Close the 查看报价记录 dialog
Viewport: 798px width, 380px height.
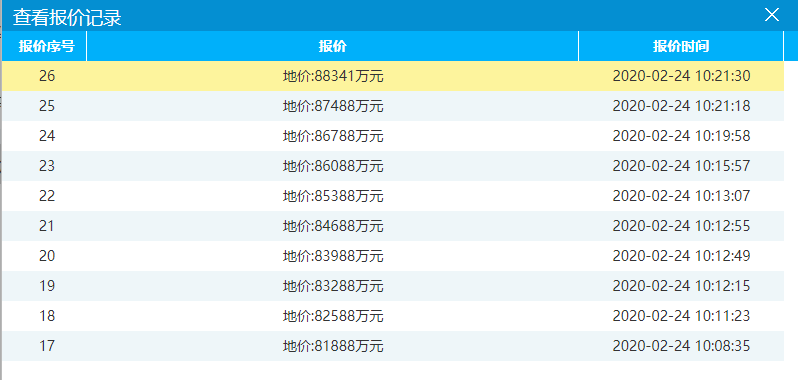pyautogui.click(x=772, y=15)
